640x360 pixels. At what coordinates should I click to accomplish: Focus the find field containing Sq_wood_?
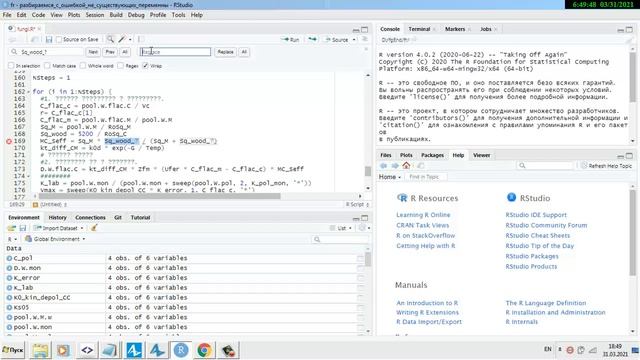(x=47, y=52)
